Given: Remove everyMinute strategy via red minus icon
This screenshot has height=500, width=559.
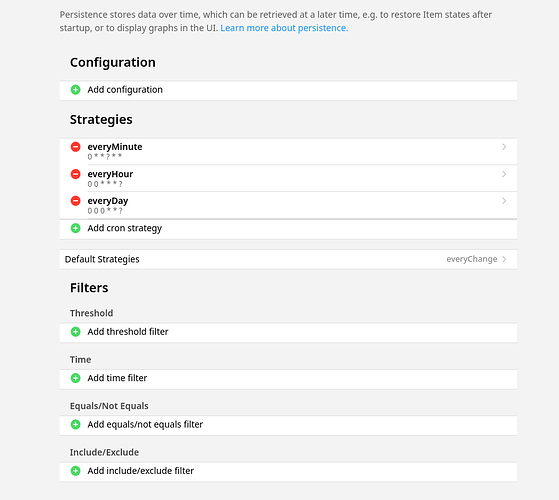Looking at the screenshot, I should click(x=76, y=147).
